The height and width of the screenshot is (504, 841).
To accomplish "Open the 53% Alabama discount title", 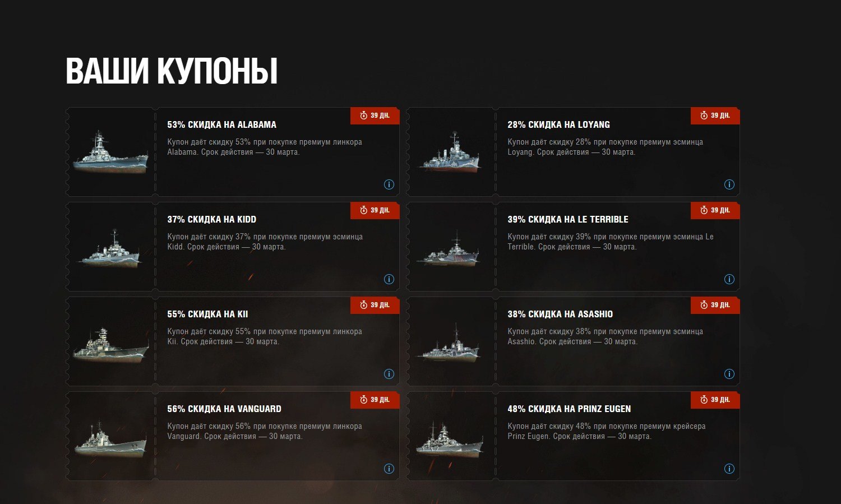I will coord(221,124).
